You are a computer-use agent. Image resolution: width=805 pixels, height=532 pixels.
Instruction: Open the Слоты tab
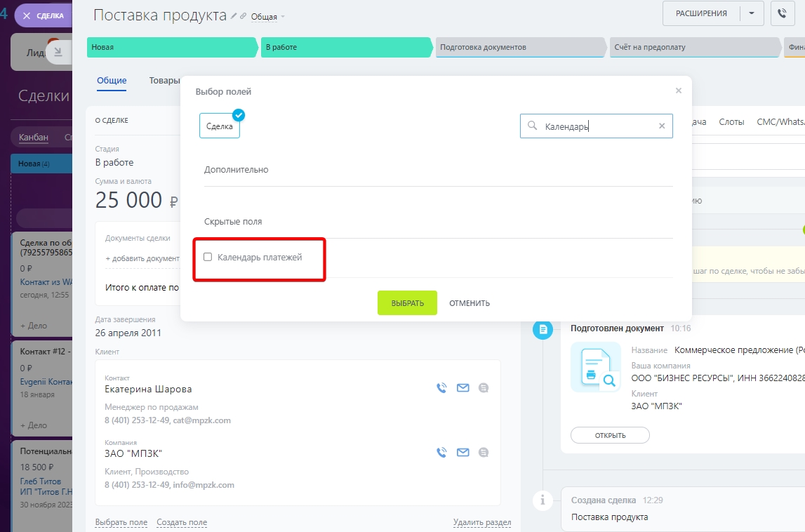[x=731, y=121]
